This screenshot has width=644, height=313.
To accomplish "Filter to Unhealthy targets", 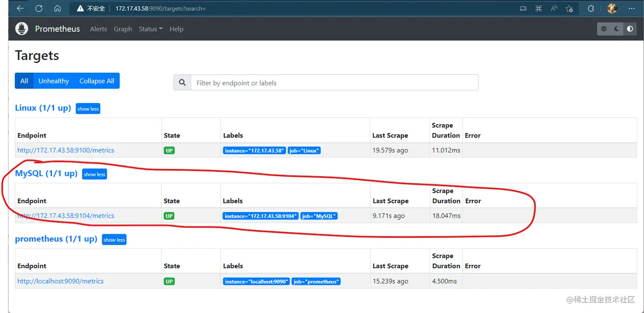I will [54, 81].
